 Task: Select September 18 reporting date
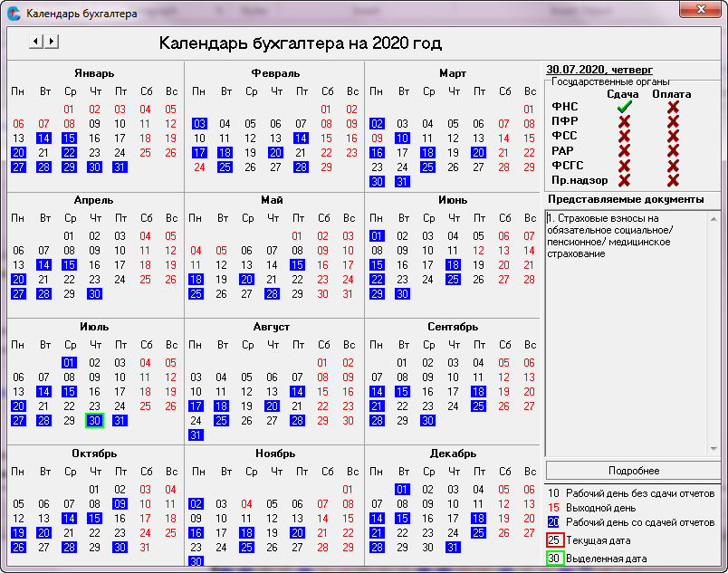click(x=478, y=391)
